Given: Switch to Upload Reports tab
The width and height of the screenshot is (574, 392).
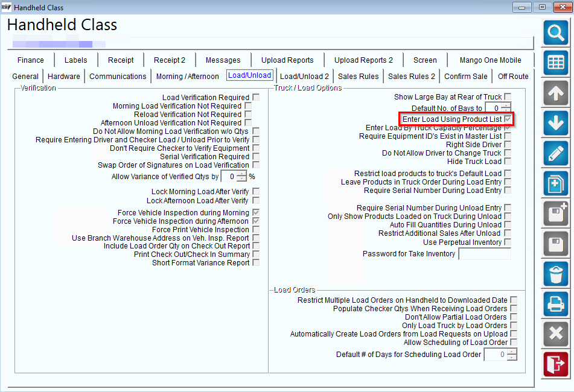Looking at the screenshot, I should pyautogui.click(x=287, y=60).
